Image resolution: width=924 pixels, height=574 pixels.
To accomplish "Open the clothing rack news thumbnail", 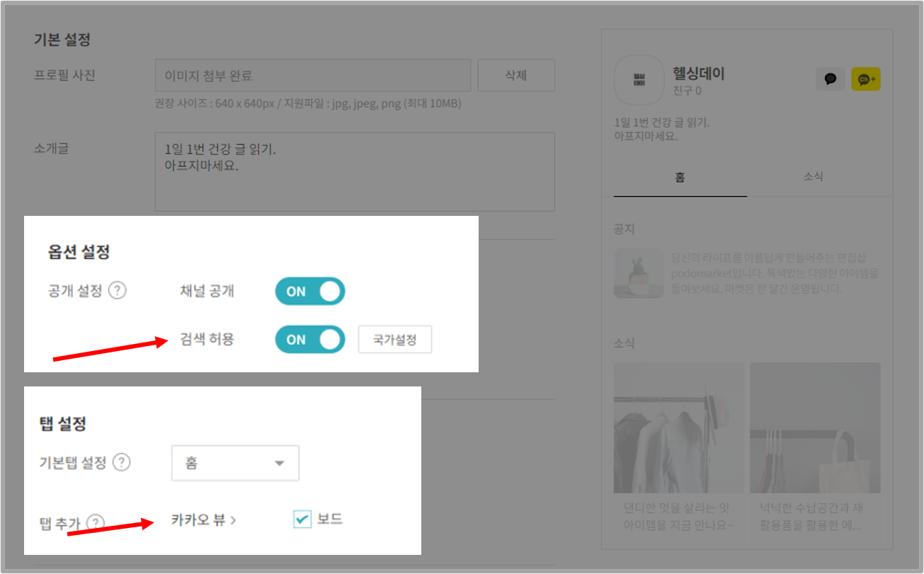I will click(678, 427).
